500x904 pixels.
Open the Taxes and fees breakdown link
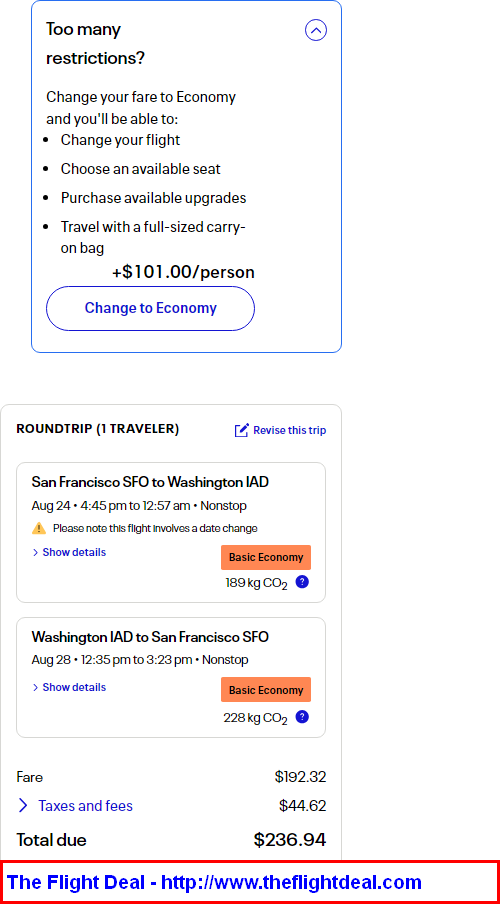[x=85, y=805]
